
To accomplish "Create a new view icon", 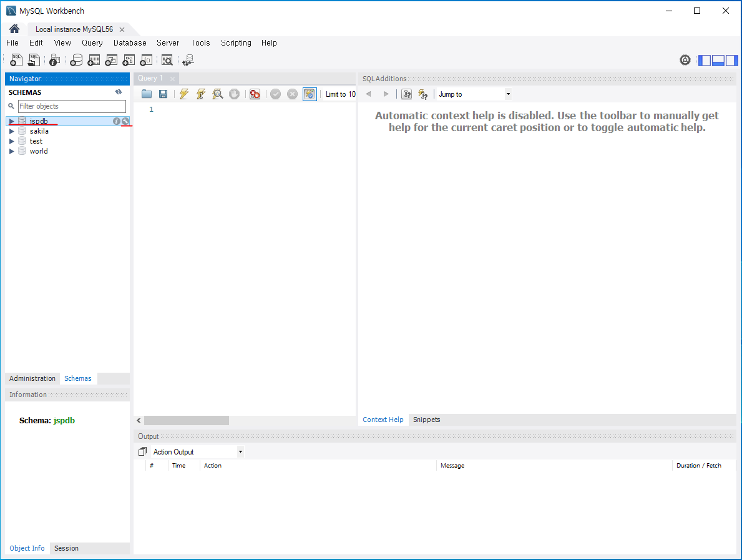I will (111, 60).
